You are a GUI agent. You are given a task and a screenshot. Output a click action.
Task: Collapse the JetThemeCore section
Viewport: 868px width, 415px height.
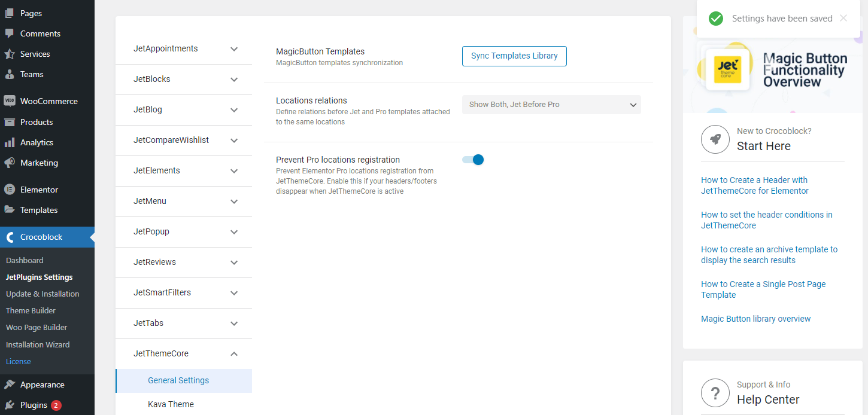184,354
